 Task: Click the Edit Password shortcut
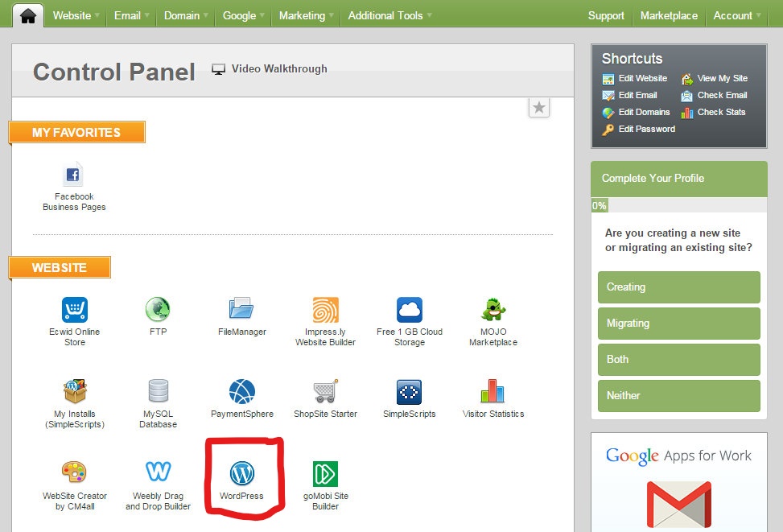click(645, 129)
